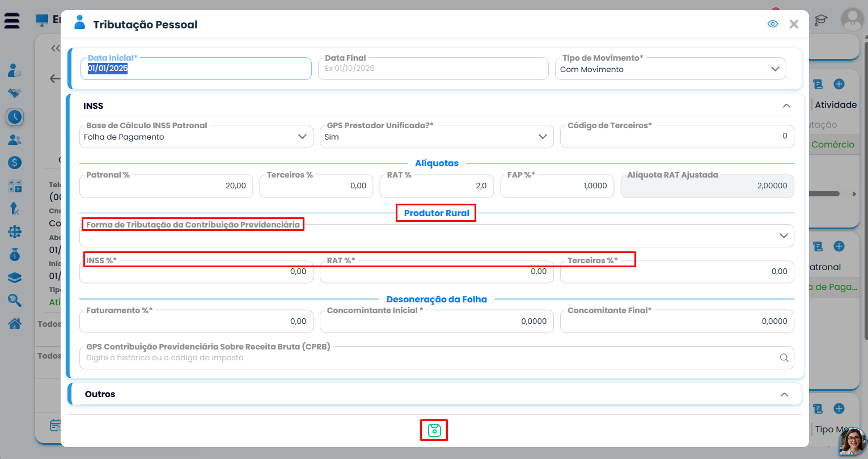Click the Faturamento % field
The width and height of the screenshot is (868, 459).
pyautogui.click(x=196, y=321)
